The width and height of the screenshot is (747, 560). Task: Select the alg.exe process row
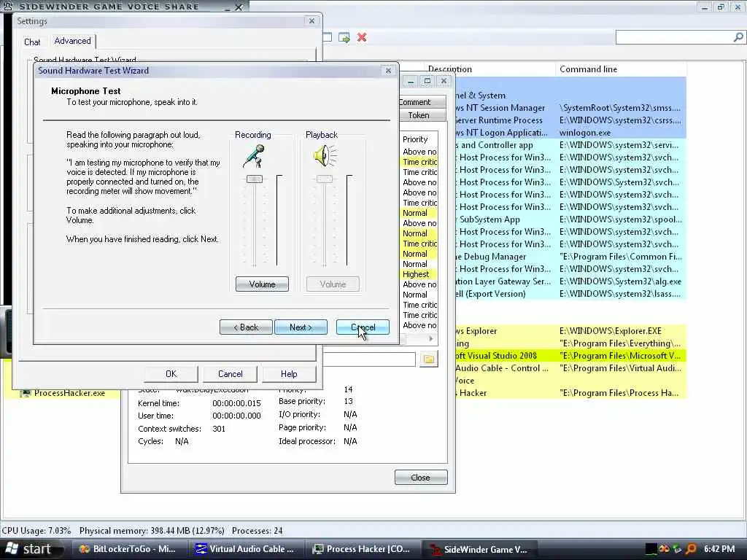coord(570,281)
